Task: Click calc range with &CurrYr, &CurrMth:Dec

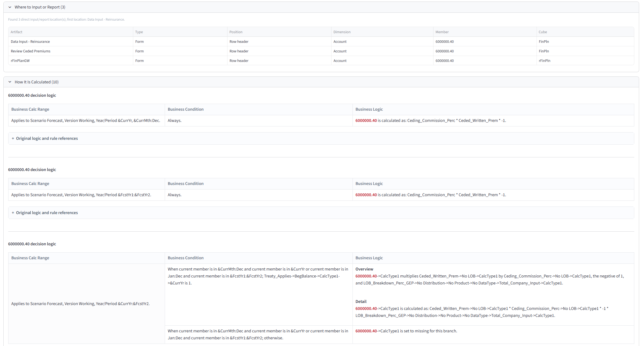Action: click(86, 120)
